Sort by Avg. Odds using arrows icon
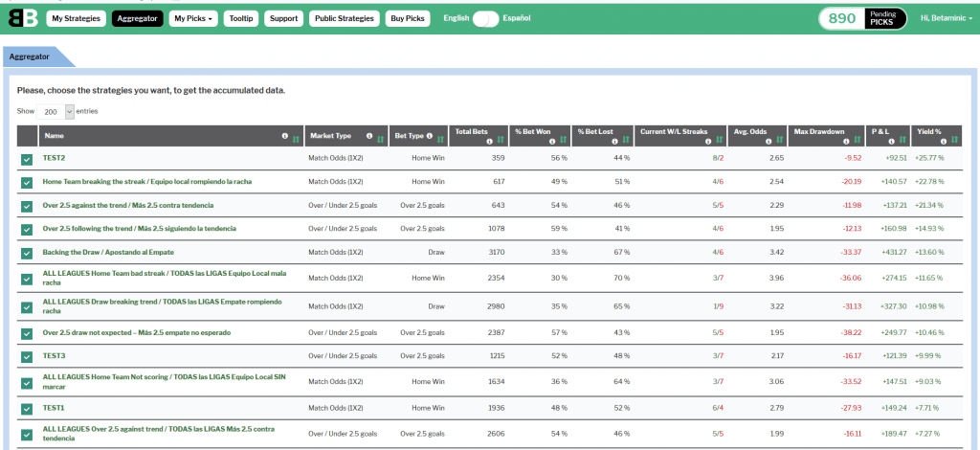The image size is (980, 450). click(x=780, y=140)
